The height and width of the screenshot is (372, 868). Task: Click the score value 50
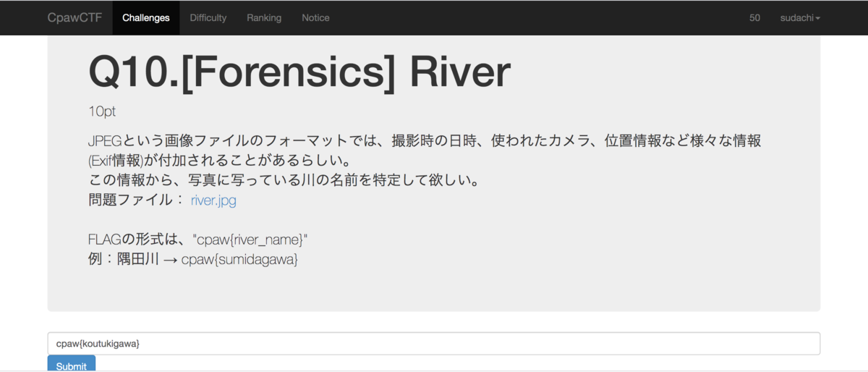[754, 17]
